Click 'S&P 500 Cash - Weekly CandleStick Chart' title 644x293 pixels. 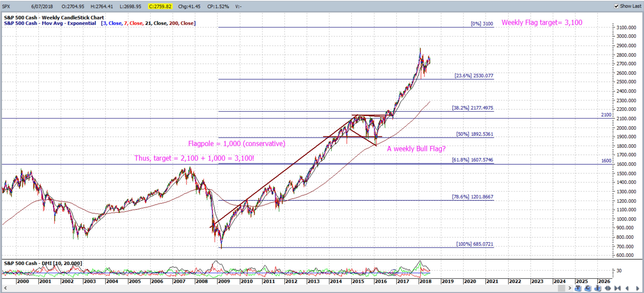pyautogui.click(x=54, y=18)
